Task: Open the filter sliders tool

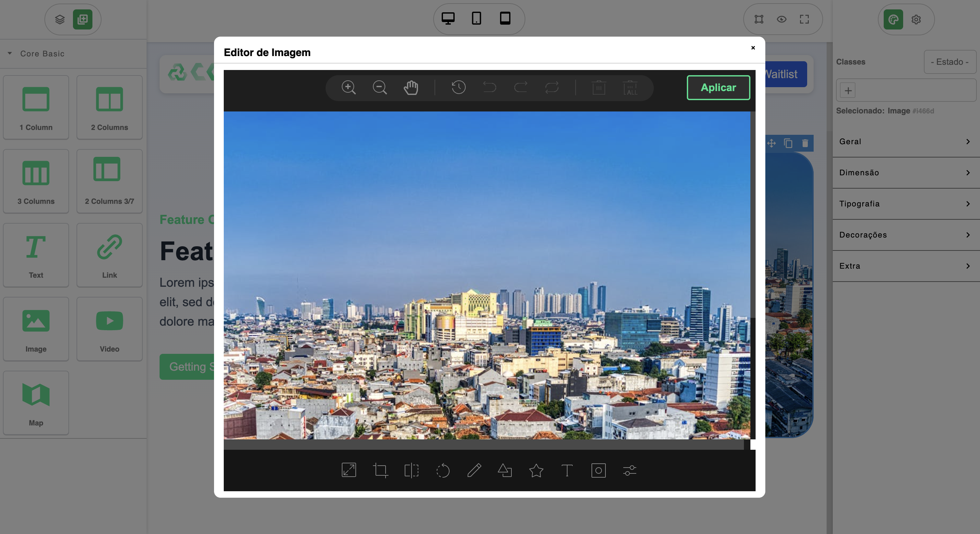Action: [x=630, y=470]
